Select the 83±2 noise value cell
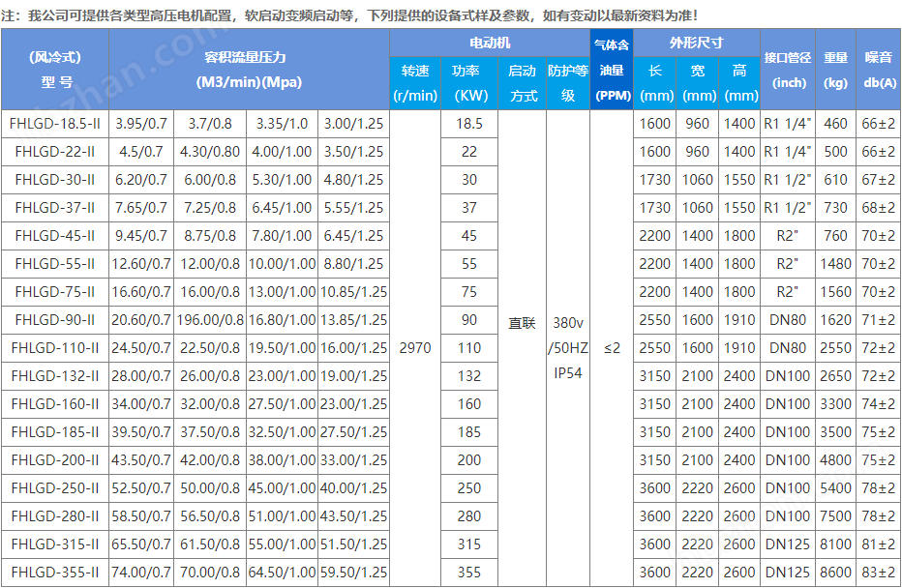This screenshot has height=588, width=902. tap(879, 573)
